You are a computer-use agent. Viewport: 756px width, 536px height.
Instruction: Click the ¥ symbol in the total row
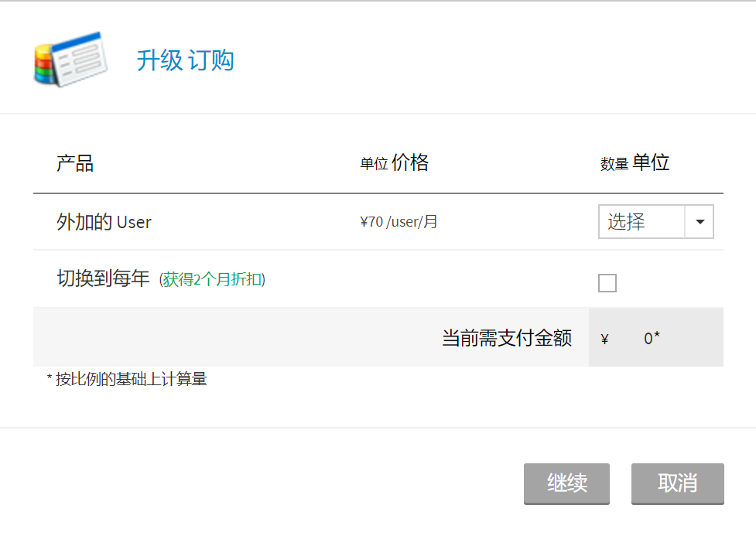tap(604, 339)
